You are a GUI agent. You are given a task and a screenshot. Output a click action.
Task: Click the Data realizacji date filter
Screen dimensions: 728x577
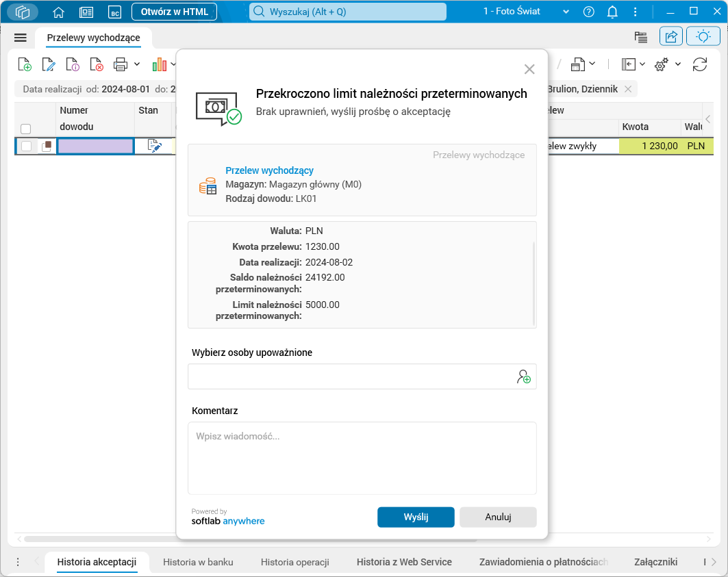pos(95,89)
